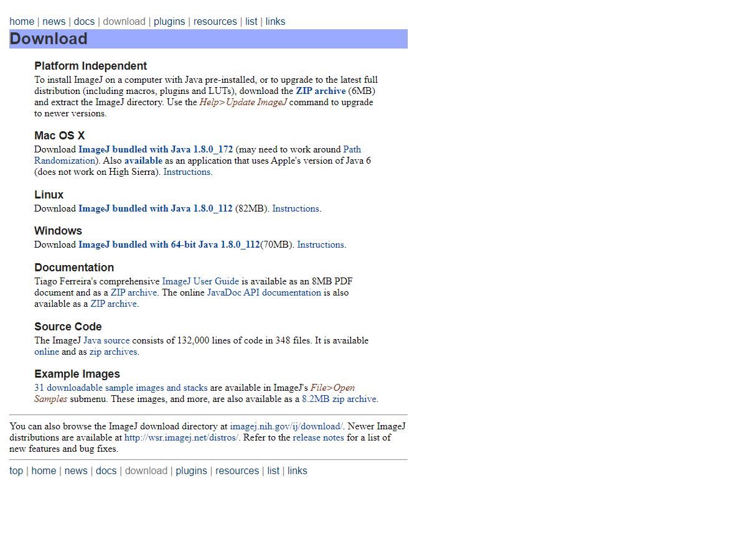Open resources in top navigation bar
Image resolution: width=747 pixels, height=560 pixels.
215,22
